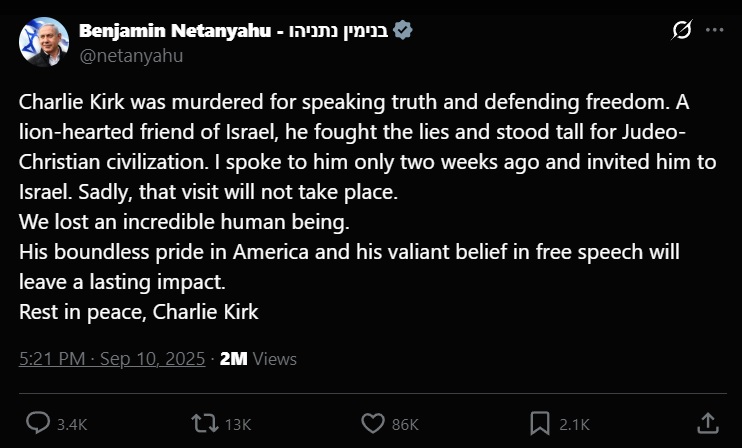Like the post with the heart icon

click(372, 423)
